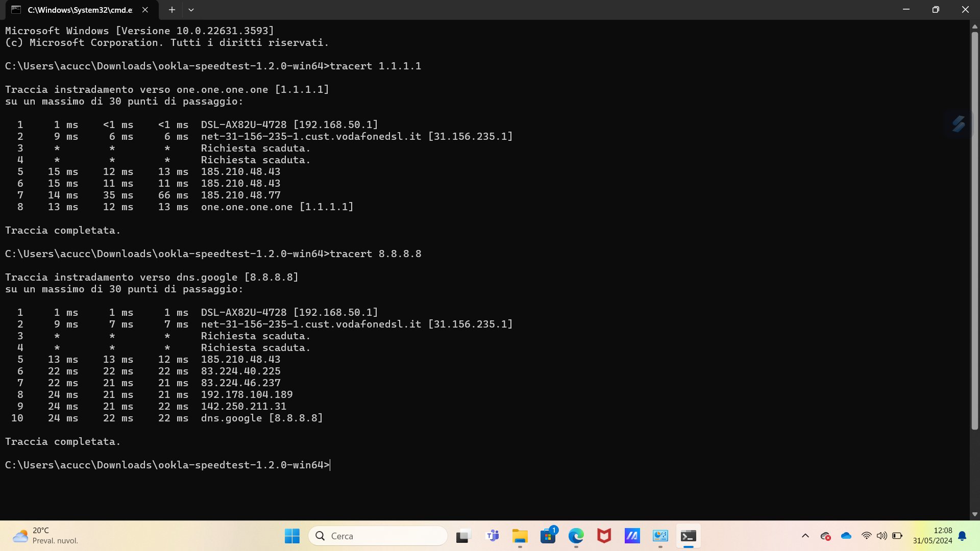Open the Windows Start menu
This screenshot has height=551, width=980.
[x=292, y=536]
